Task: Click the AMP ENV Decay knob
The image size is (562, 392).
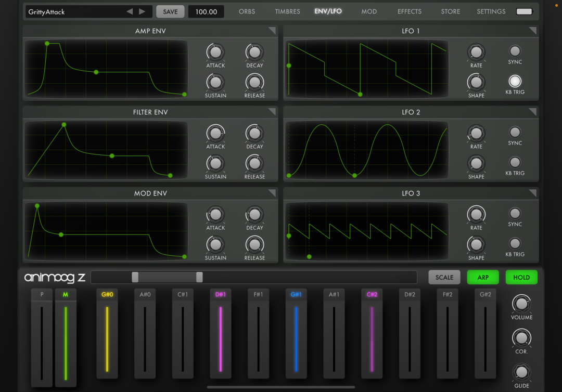Action: pos(254,53)
